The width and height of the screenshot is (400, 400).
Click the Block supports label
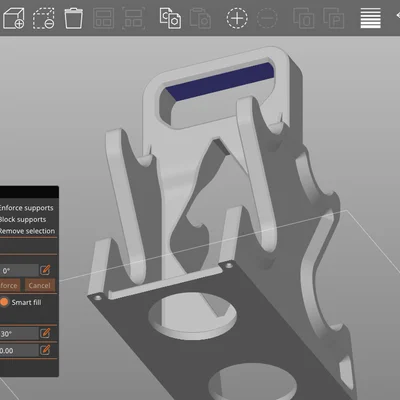[23, 219]
